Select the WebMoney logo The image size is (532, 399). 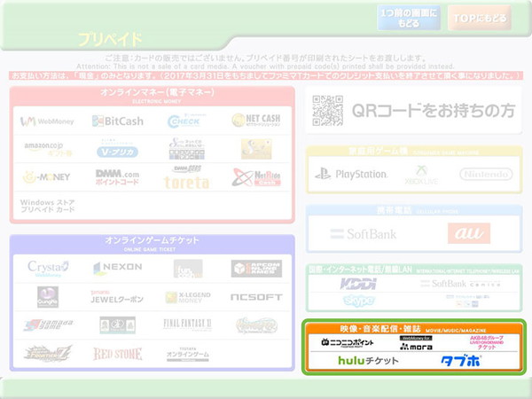pyautogui.click(x=47, y=121)
